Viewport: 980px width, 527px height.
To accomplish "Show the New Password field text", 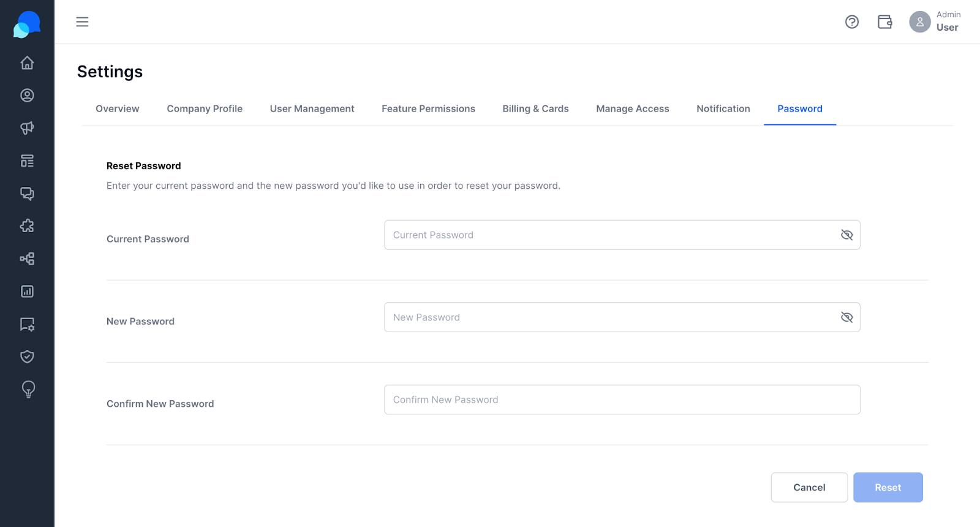I will [847, 317].
